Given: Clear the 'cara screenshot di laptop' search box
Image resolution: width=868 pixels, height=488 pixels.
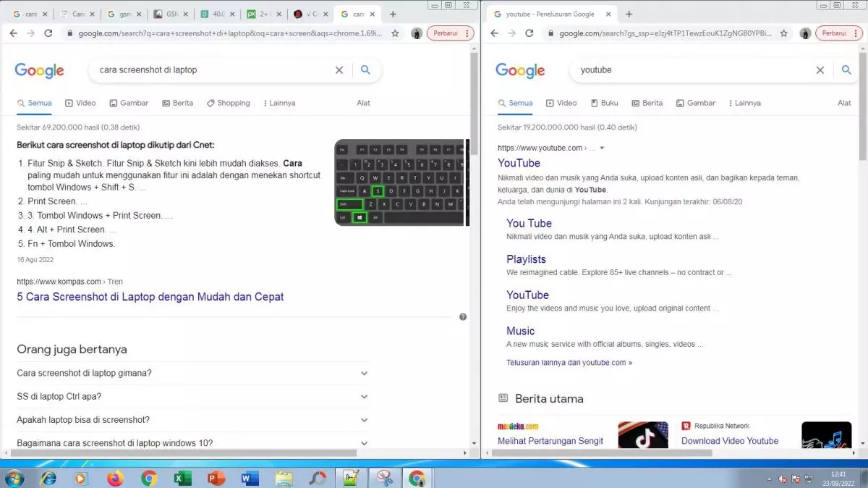Looking at the screenshot, I should 339,70.
